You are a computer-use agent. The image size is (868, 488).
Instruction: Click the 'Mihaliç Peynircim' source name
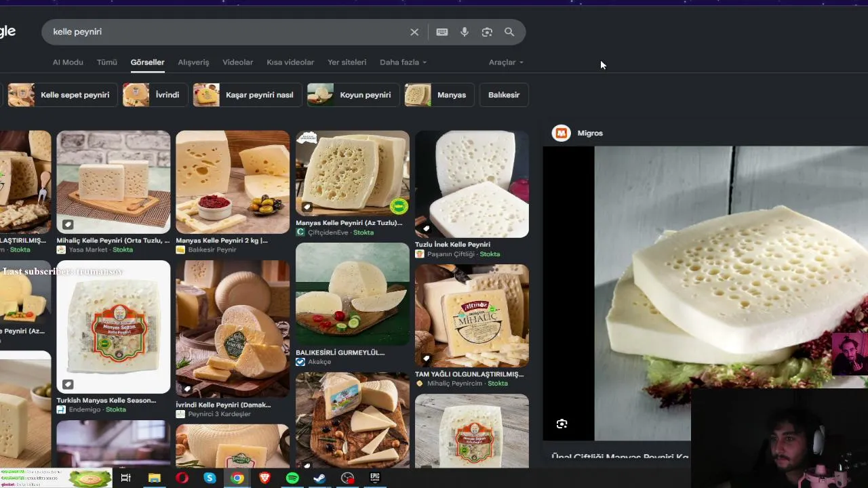tap(455, 384)
